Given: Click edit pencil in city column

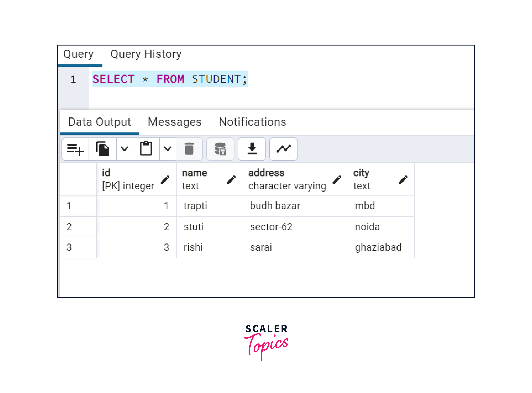Looking at the screenshot, I should coord(403,180).
